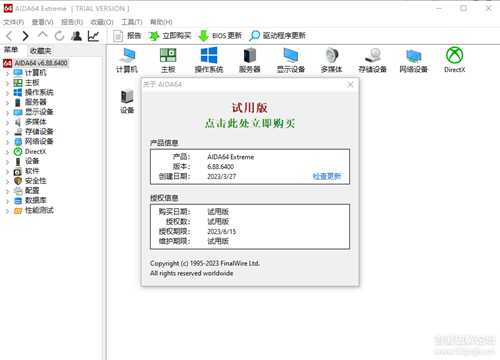Open the 设备 devices icon in main pane

pyautogui.click(x=127, y=101)
